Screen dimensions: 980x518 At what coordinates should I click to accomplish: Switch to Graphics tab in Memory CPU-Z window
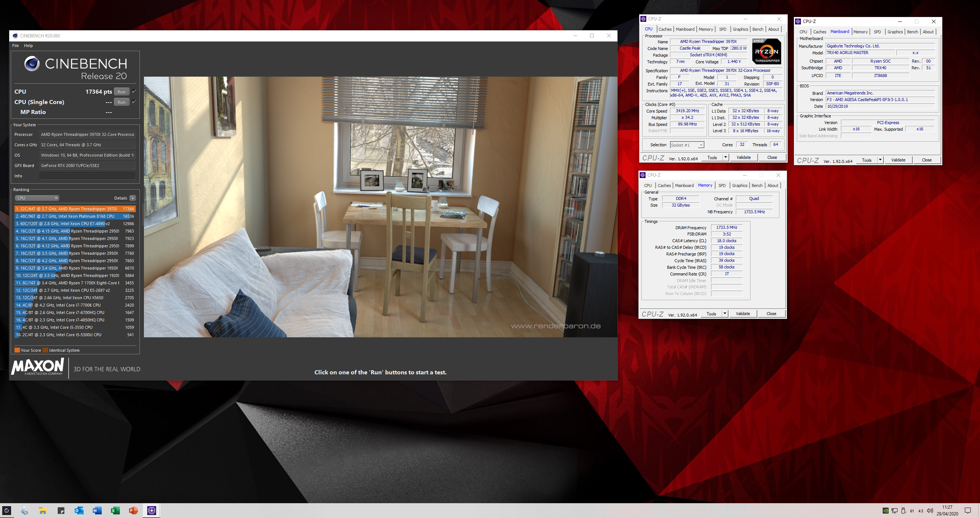click(740, 186)
